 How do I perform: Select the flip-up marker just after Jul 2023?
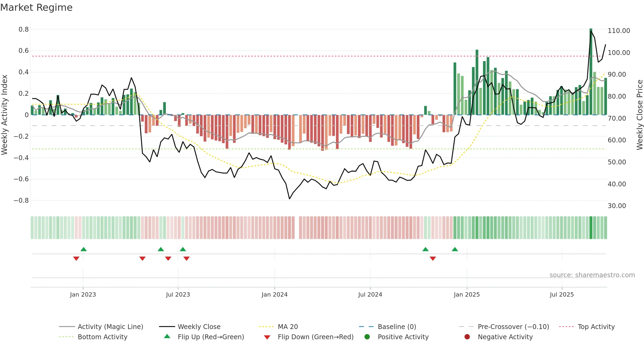click(183, 249)
